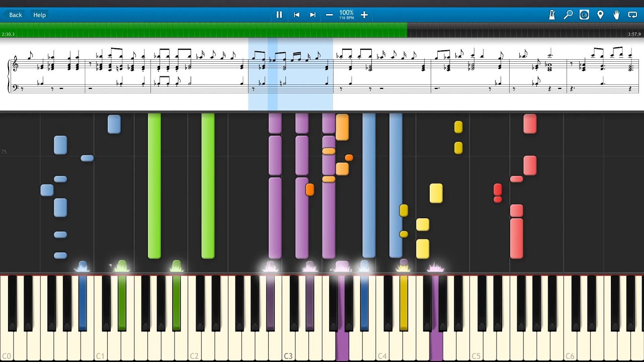Viewport: 644px width, 362px height.
Task: Open the hands settings icon
Action: point(616,15)
